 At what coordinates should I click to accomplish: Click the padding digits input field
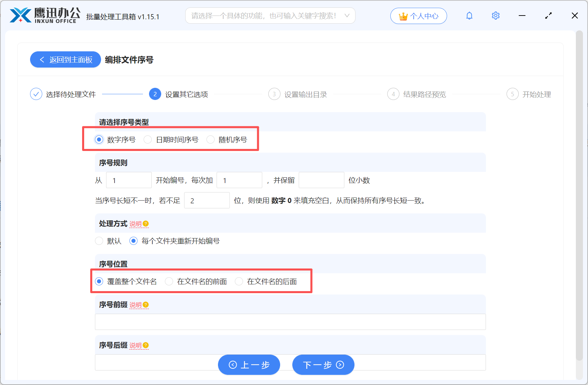click(207, 200)
